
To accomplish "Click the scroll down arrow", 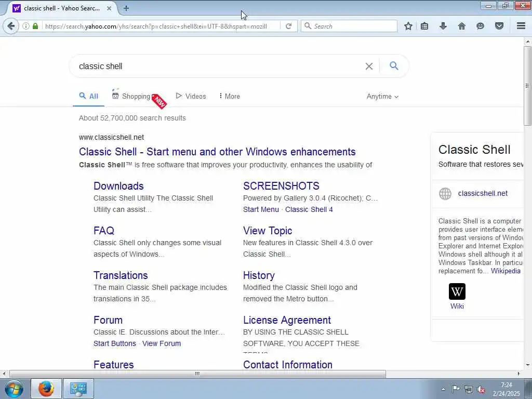I will 528,365.
